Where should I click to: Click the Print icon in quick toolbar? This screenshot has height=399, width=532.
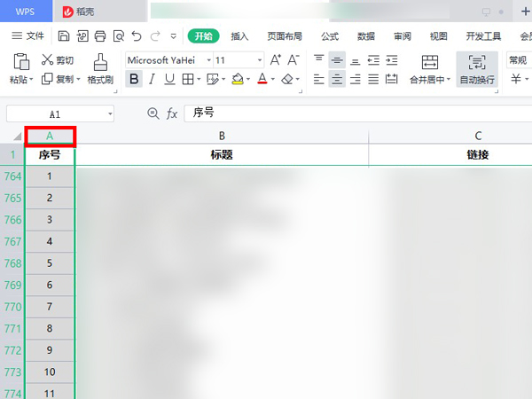(99, 36)
